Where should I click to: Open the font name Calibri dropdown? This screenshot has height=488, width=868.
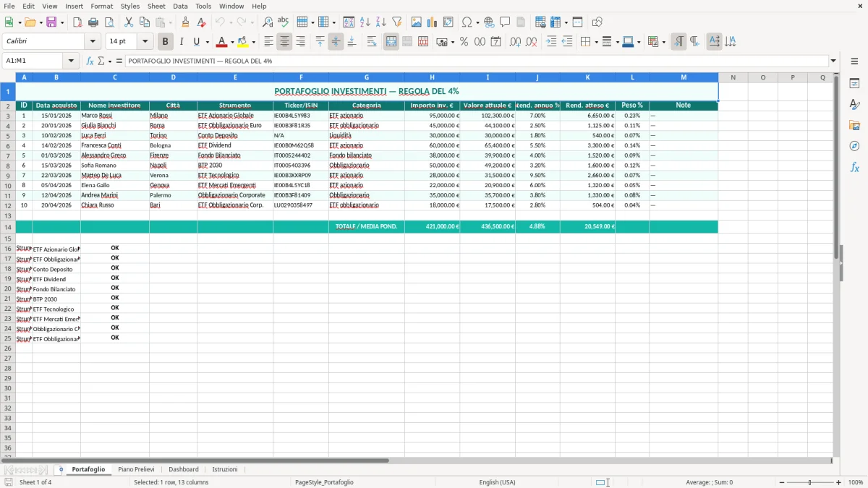tap(93, 42)
